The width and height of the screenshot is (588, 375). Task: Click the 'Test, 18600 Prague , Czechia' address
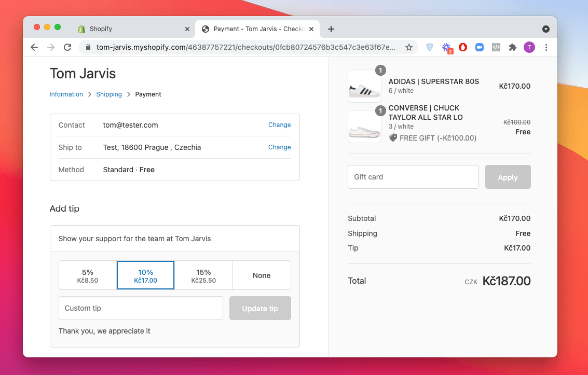(x=152, y=147)
